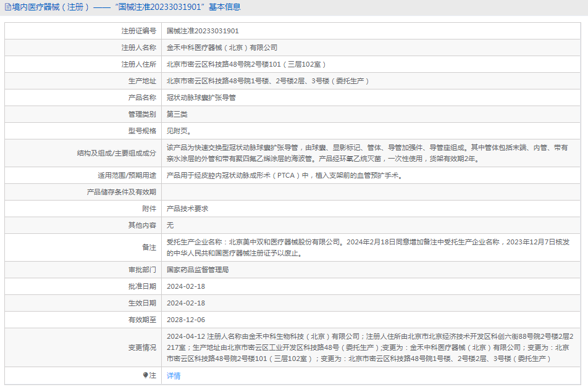
Task: Click the 生效日期 label
Action: pyautogui.click(x=142, y=303)
